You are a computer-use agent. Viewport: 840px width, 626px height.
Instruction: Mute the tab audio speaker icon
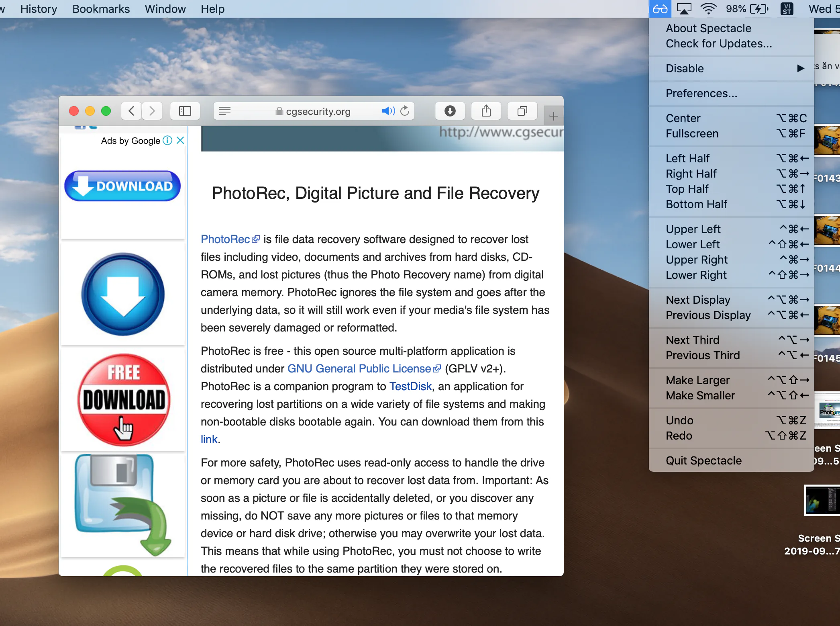coord(388,111)
